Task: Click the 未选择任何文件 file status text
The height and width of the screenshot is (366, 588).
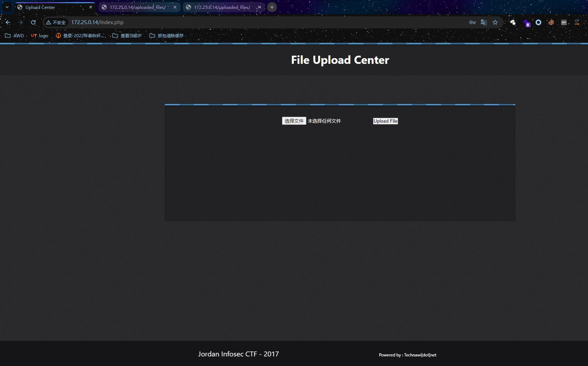Action: 324,121
